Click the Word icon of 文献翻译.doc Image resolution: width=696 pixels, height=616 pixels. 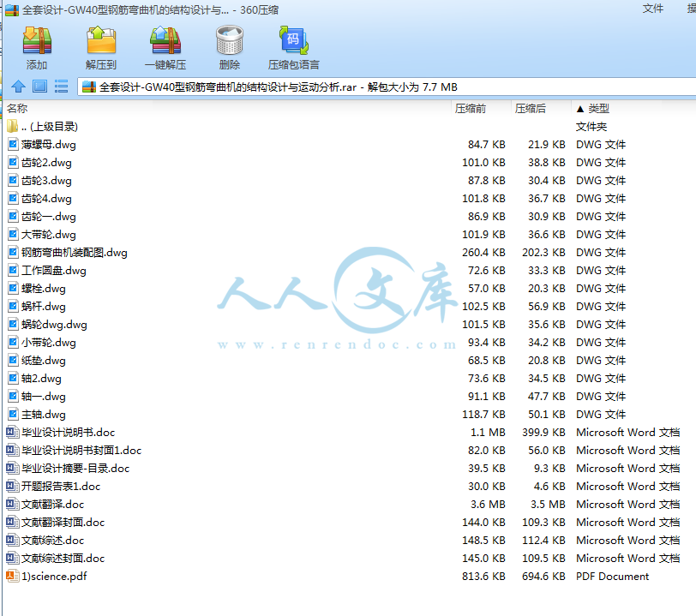tap(12, 504)
